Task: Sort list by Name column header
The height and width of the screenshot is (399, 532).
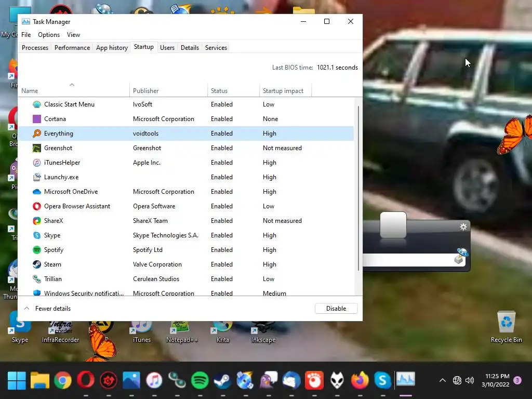Action: point(73,90)
